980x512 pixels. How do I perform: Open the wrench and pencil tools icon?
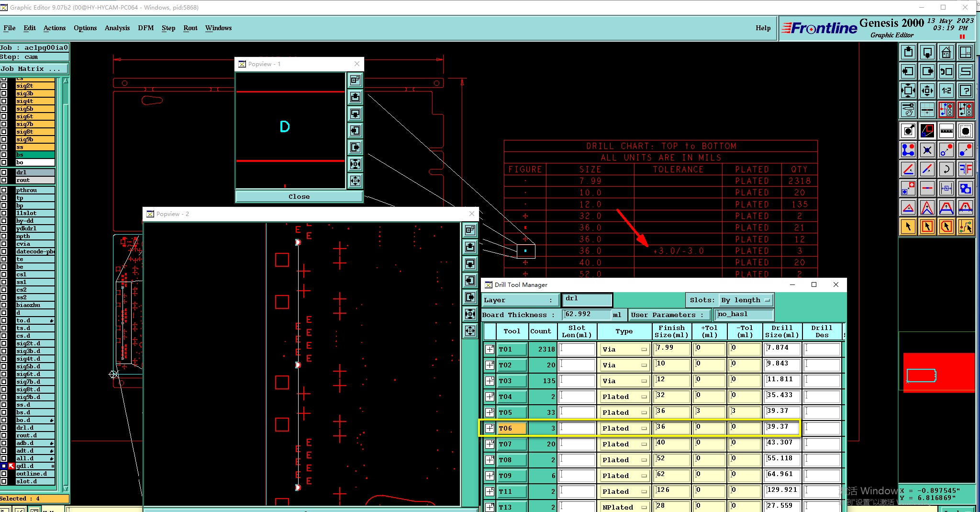[908, 110]
